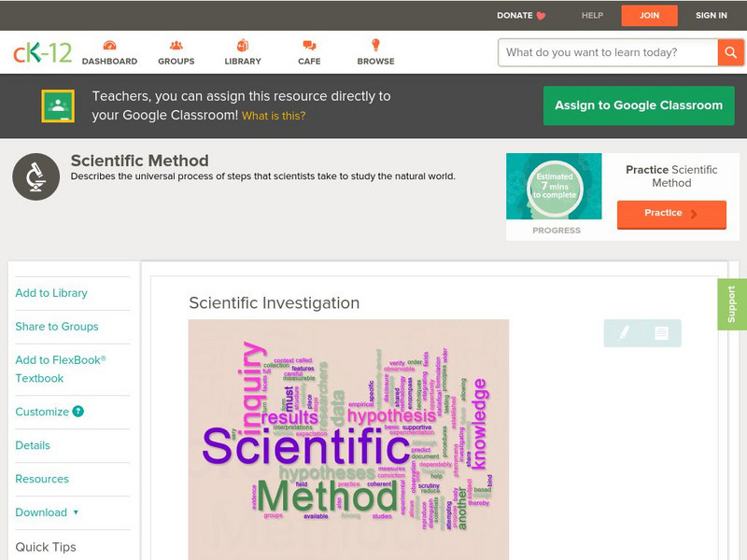747x560 pixels.
Task: Click Add to Library in the sidebar
Action: (50, 292)
